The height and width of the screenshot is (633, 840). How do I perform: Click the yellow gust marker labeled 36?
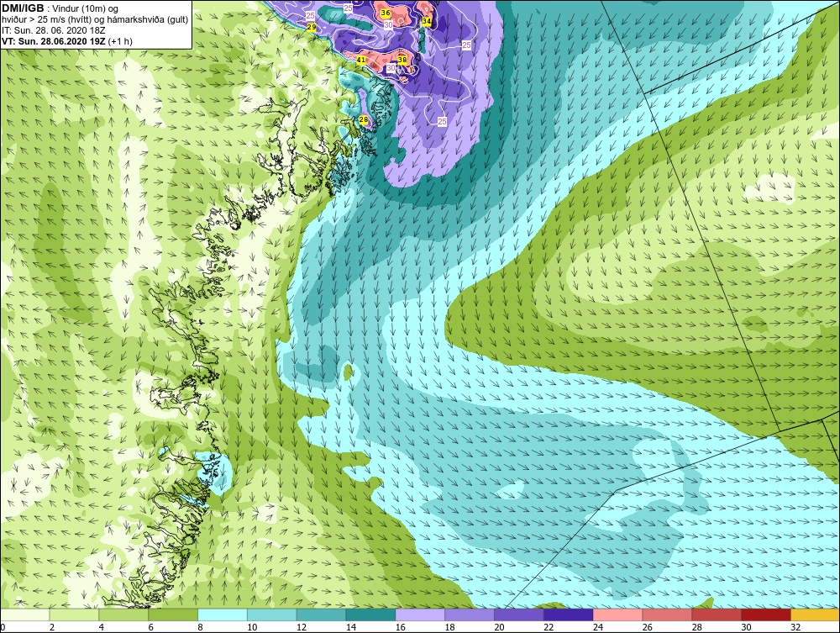coord(386,13)
